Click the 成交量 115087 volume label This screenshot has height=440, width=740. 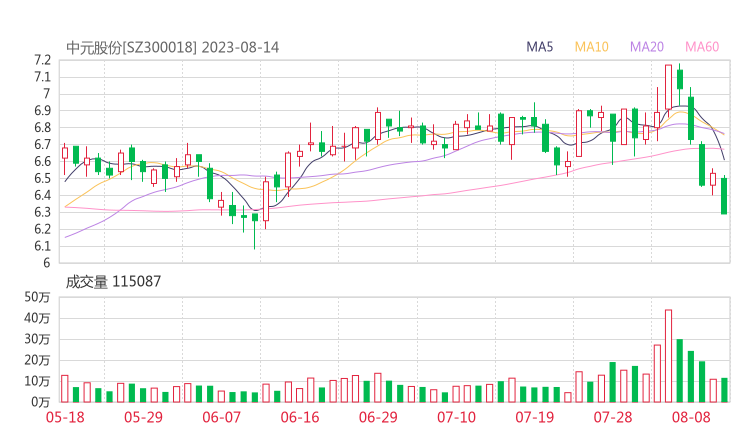pos(113,282)
